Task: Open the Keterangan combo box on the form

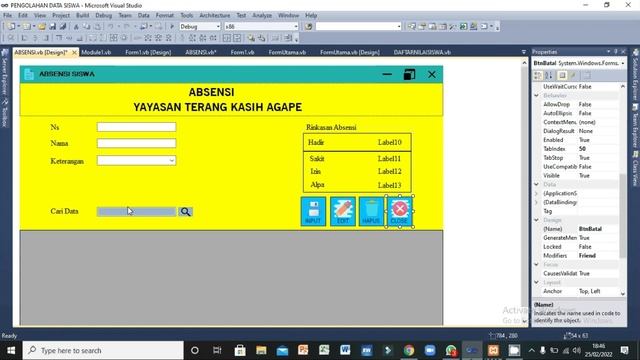Action: point(172,160)
